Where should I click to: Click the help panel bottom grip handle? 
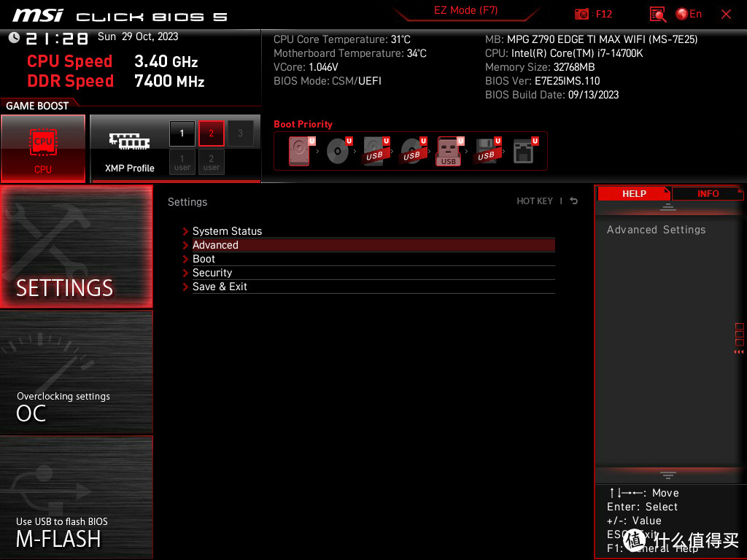(x=668, y=475)
